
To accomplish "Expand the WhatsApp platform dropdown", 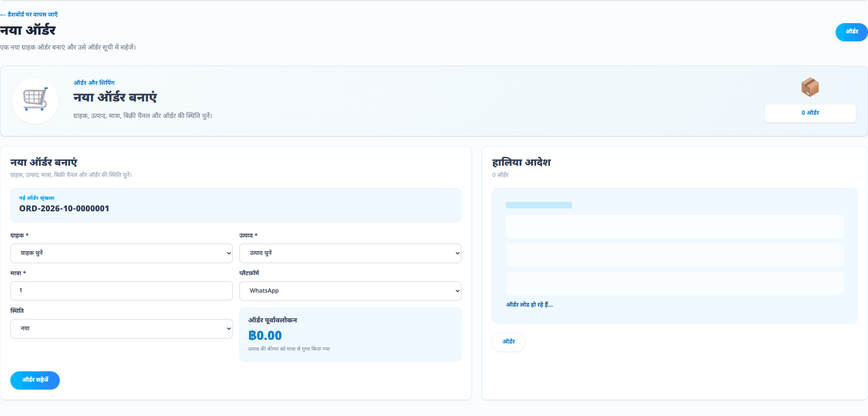I will coord(350,291).
